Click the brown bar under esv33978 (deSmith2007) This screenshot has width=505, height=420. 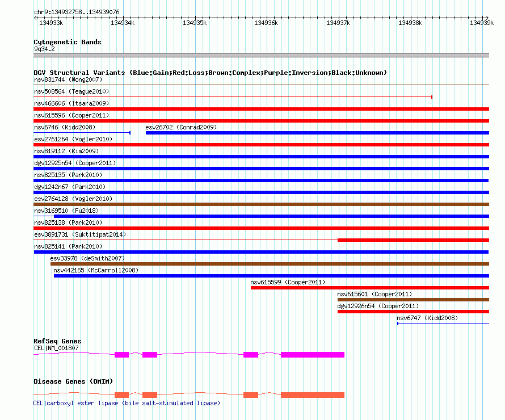tap(270, 264)
